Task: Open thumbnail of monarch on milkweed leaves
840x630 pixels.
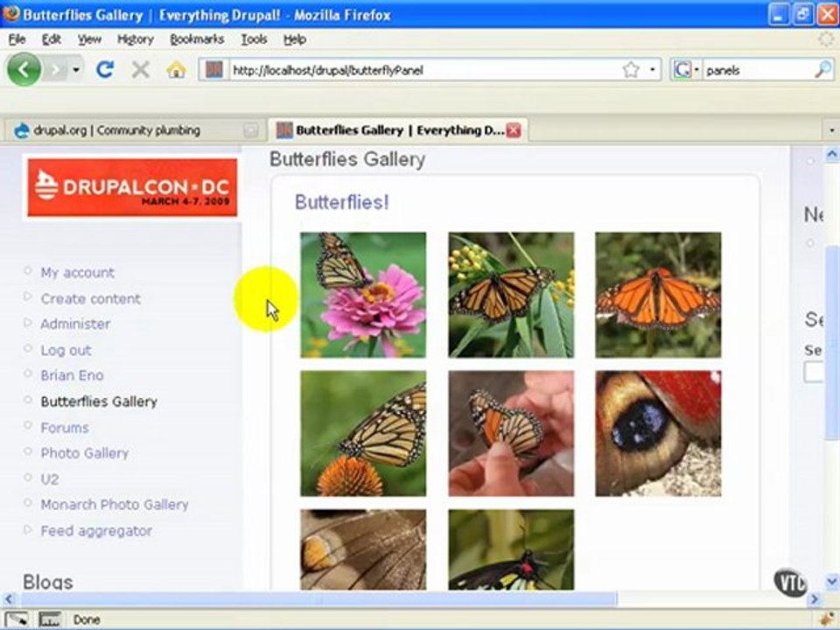Action: coord(511,295)
